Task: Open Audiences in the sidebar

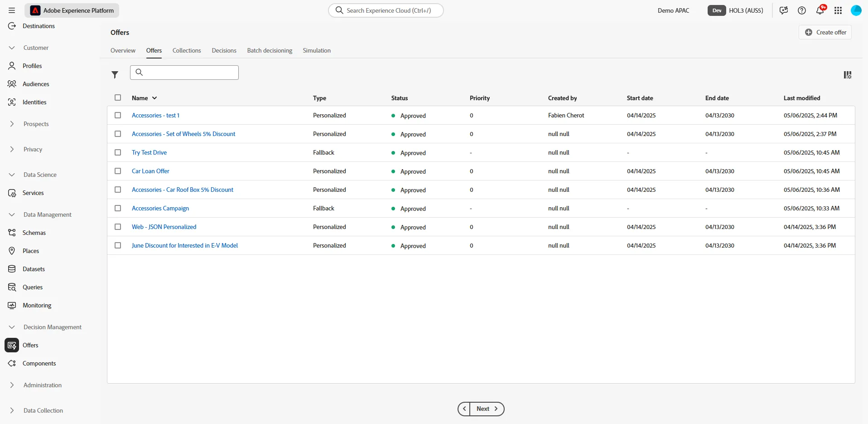Action: click(x=36, y=84)
